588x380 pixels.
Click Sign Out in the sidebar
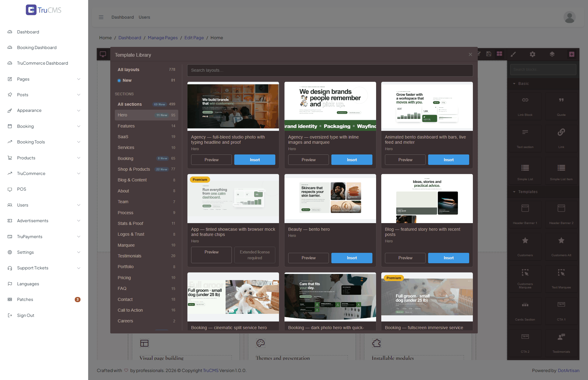click(x=44, y=315)
